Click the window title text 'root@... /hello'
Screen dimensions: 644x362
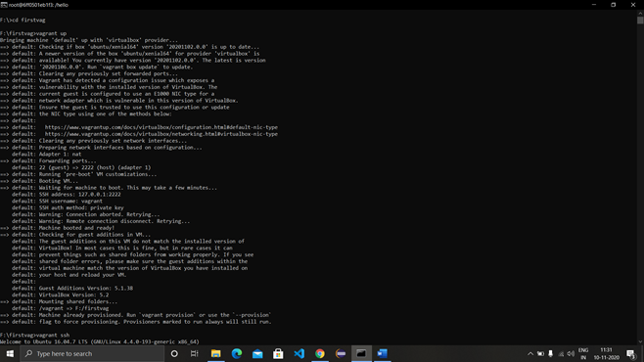38,5
